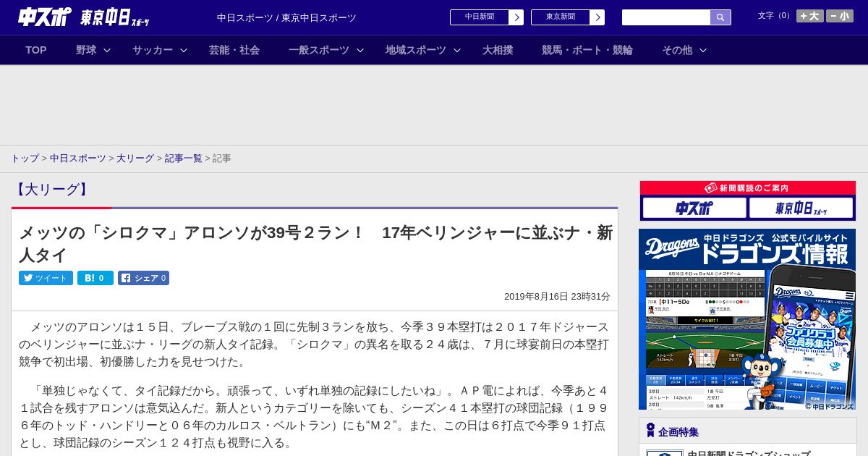Screen dimensions: 868x456
Task: Expand the 野球 dropdown chevron
Action: point(107,50)
